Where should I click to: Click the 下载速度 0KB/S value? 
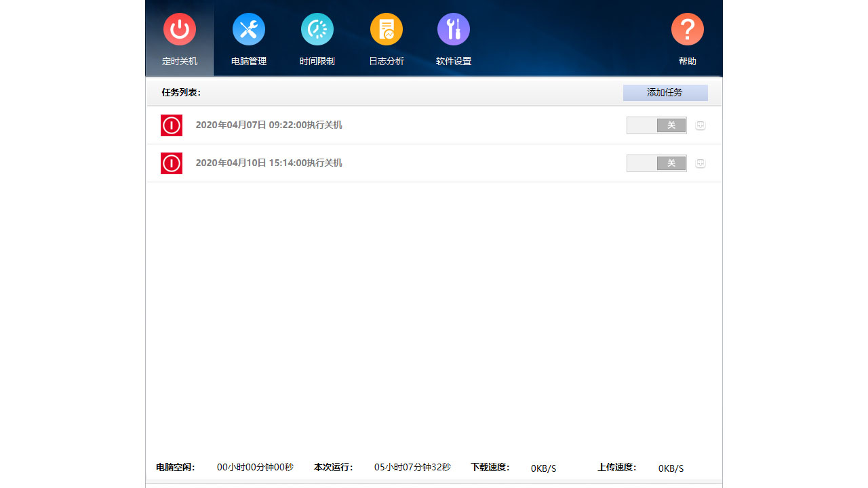pos(542,468)
